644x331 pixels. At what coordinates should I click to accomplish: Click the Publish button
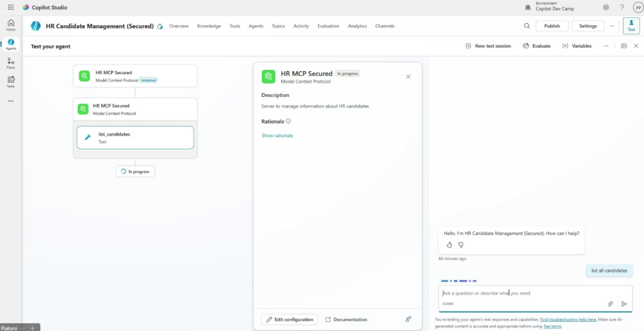[x=552, y=26]
